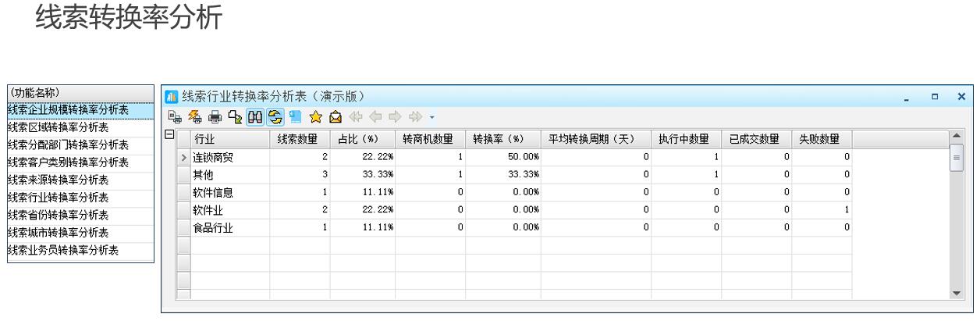Collapse the grid using the minus box

click(169, 136)
